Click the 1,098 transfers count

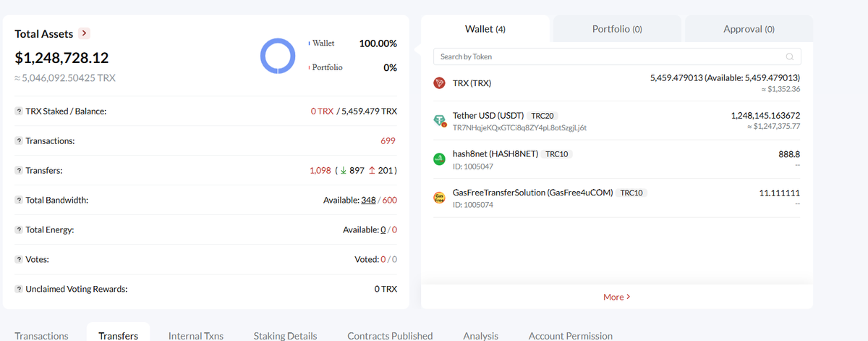tap(320, 170)
